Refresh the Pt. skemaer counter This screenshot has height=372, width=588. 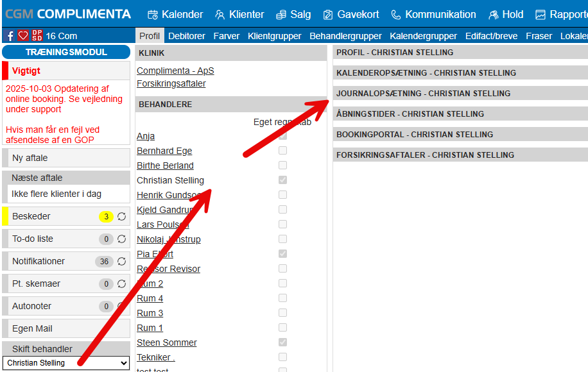click(121, 284)
